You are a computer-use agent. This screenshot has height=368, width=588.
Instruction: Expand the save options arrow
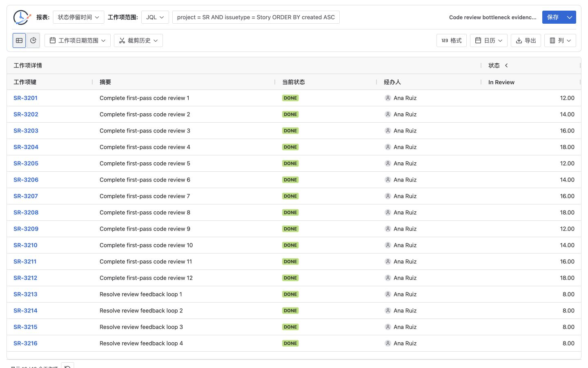pos(570,17)
